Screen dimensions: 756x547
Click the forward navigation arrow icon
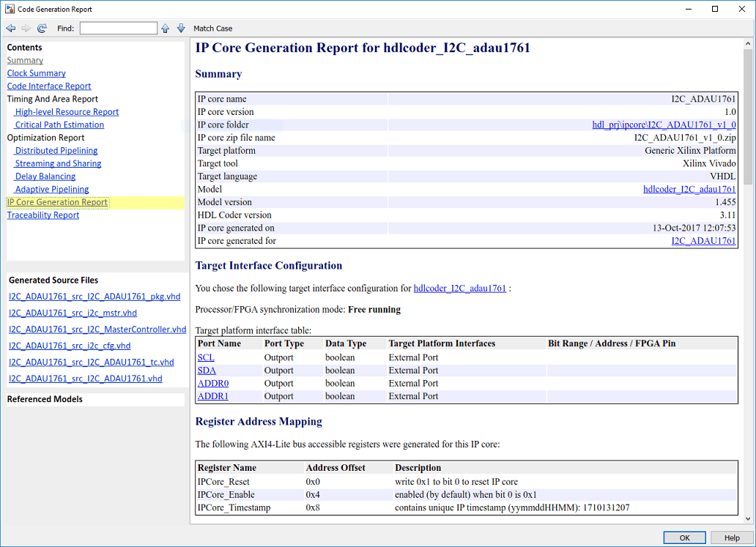coord(26,29)
